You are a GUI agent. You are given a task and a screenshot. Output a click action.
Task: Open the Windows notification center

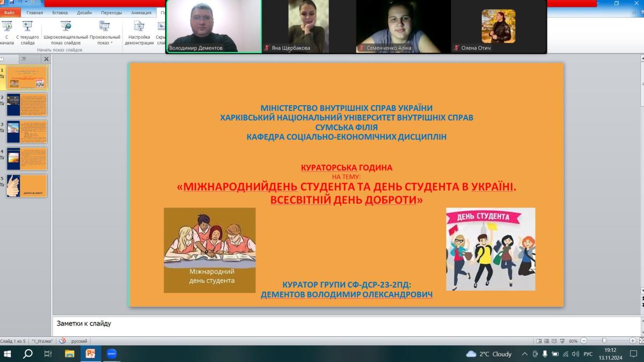click(x=633, y=354)
